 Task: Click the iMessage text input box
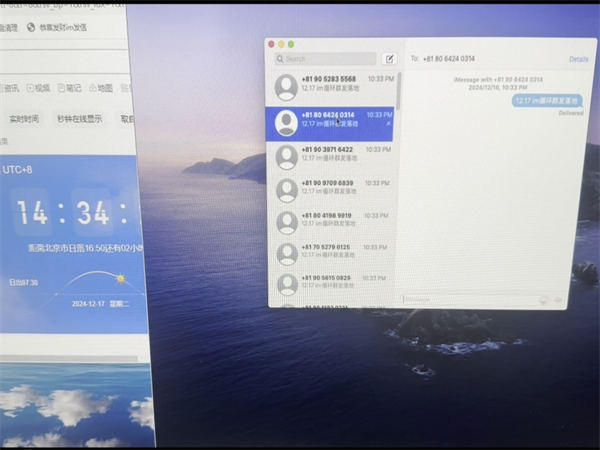[x=465, y=299]
